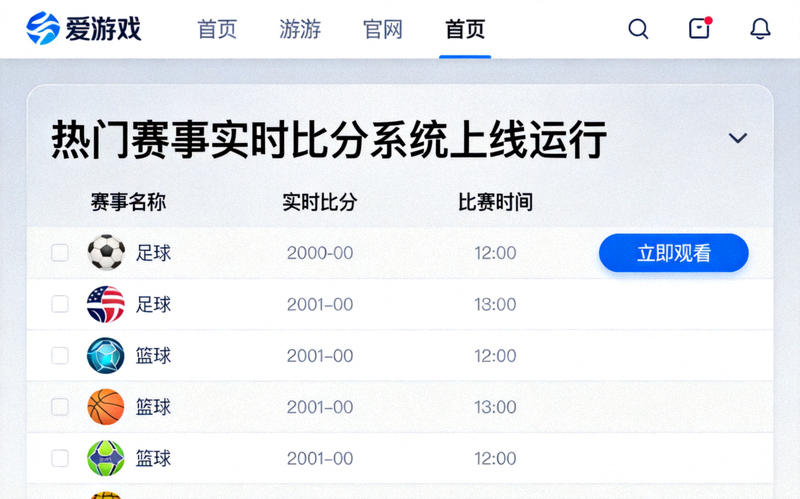This screenshot has height=499, width=800.
Task: Click the 足球 label beside American flag icon
Action: click(x=153, y=305)
